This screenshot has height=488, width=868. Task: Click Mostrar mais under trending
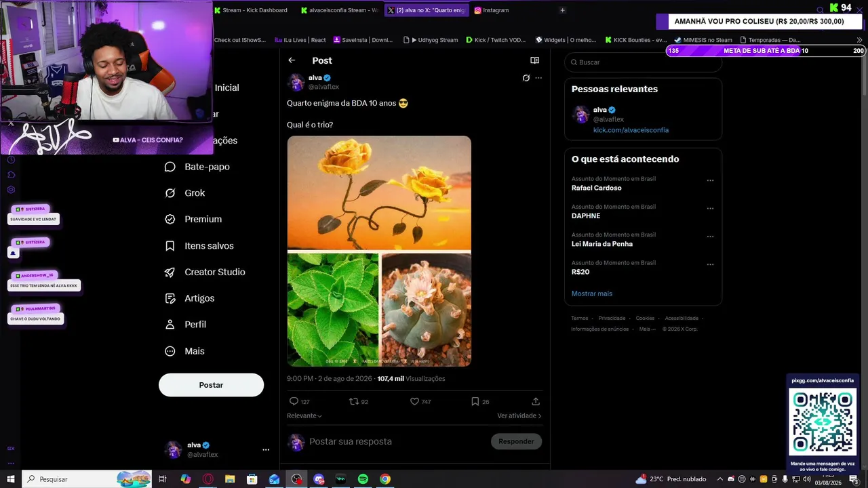pyautogui.click(x=592, y=293)
